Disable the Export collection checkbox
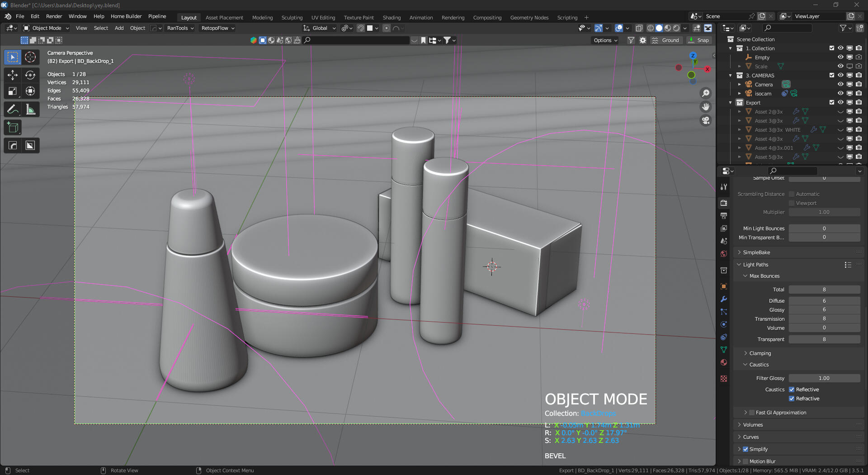 [x=831, y=103]
